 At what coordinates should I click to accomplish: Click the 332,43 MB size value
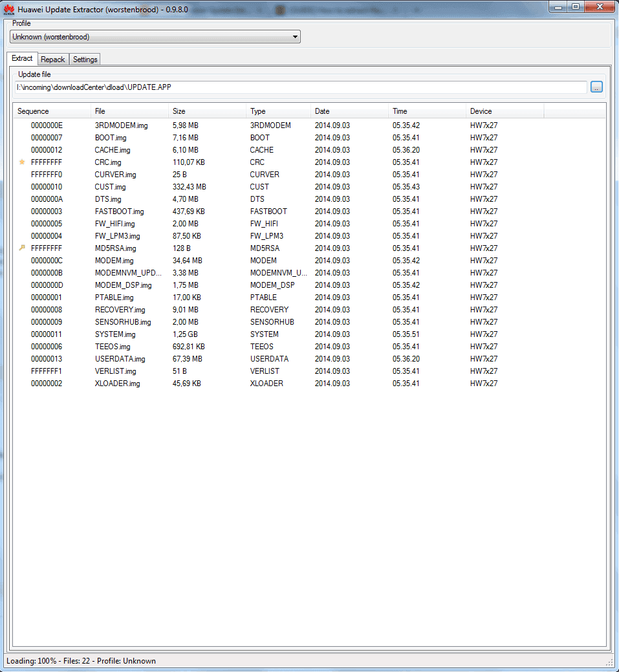(189, 187)
